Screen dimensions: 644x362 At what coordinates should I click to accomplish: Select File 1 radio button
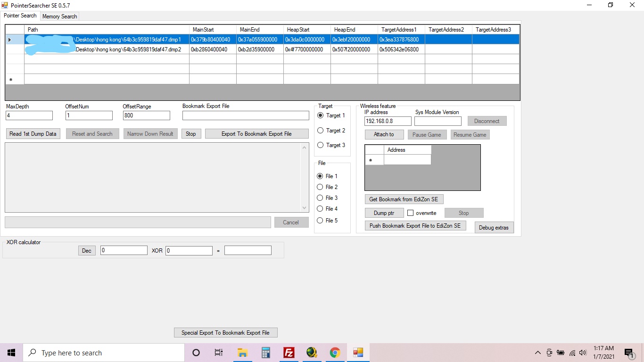point(320,176)
